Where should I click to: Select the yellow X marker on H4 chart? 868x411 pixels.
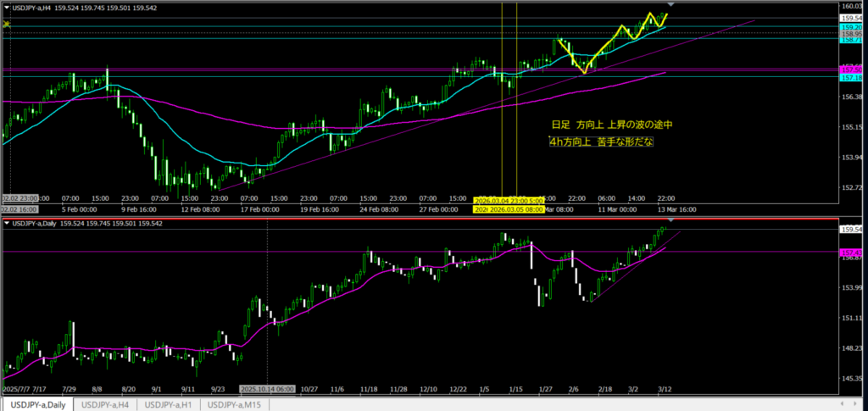(7, 25)
